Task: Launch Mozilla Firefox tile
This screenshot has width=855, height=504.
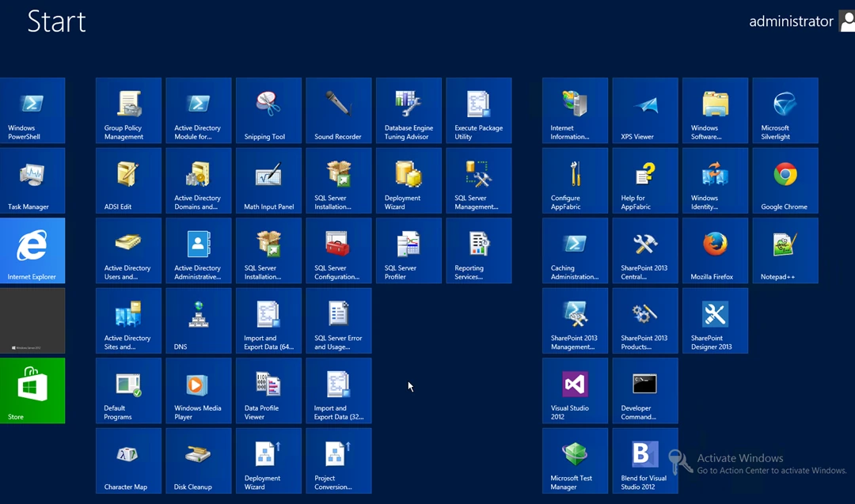Action: coord(716,251)
